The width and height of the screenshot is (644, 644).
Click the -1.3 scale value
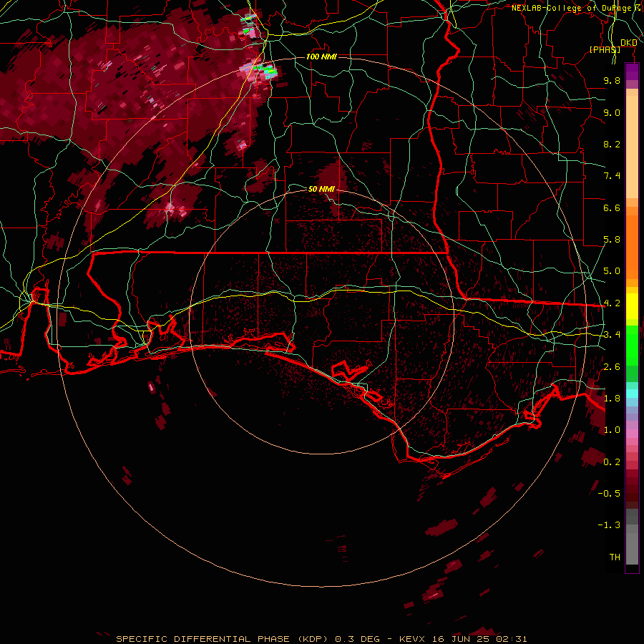[609, 525]
